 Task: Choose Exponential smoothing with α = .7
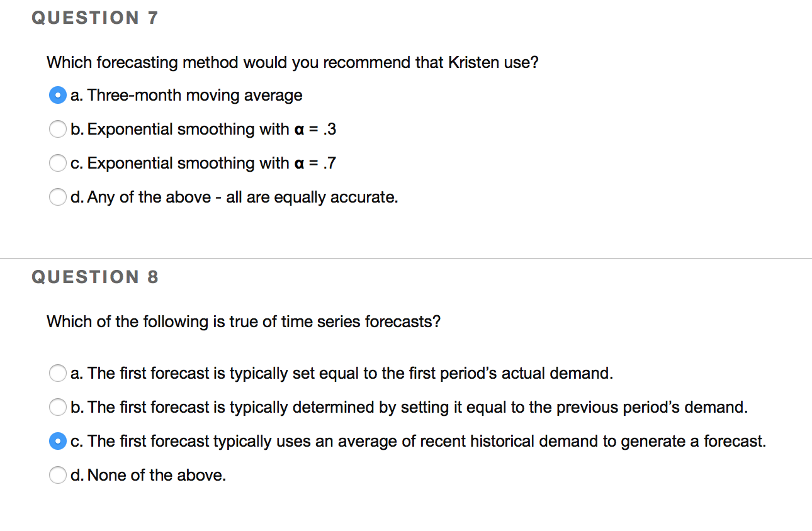click(58, 163)
